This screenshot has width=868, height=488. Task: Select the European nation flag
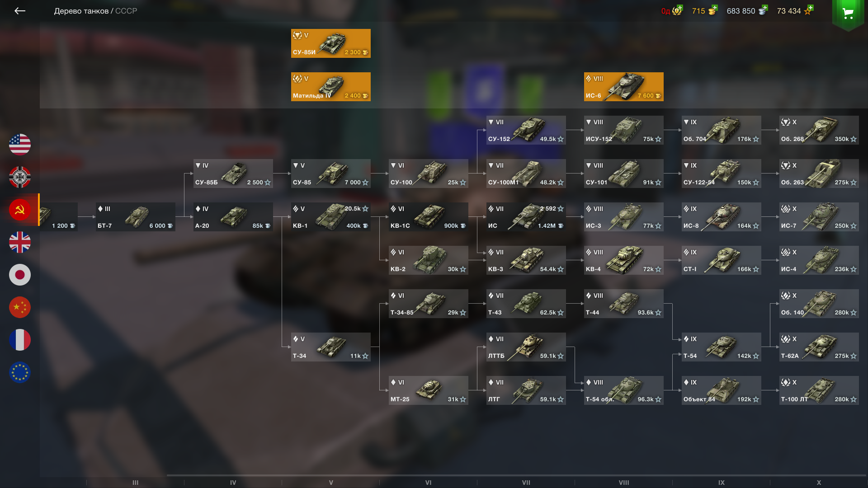pos(20,372)
